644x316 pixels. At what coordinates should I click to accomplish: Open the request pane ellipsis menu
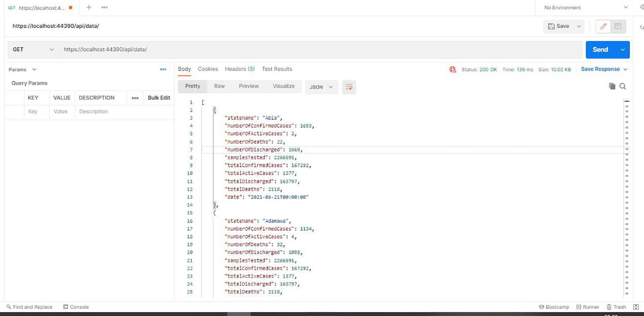[163, 69]
